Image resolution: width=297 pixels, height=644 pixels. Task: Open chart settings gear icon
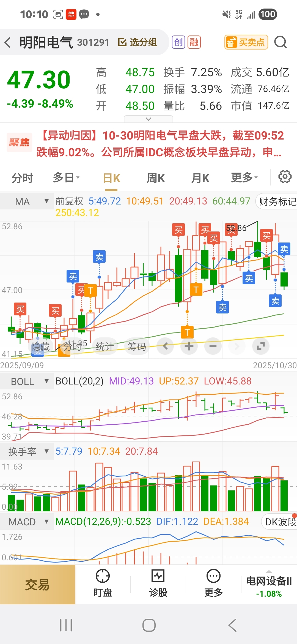(x=285, y=177)
